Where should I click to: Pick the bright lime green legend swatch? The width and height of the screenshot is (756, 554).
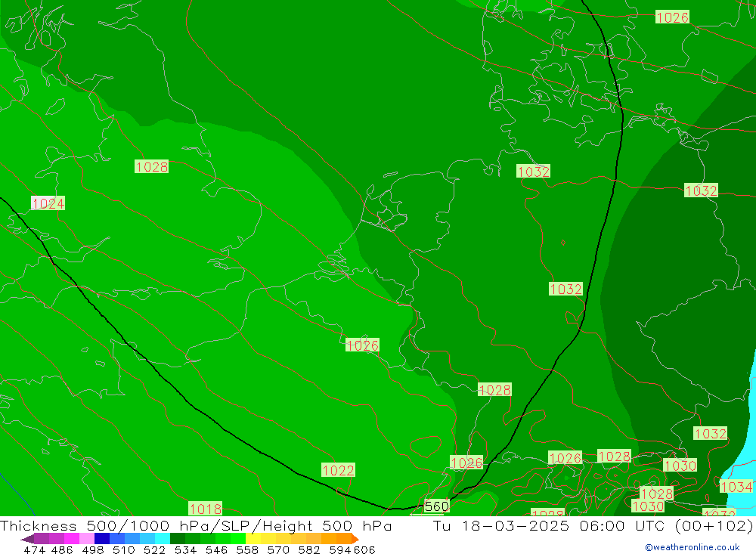tap(238, 539)
